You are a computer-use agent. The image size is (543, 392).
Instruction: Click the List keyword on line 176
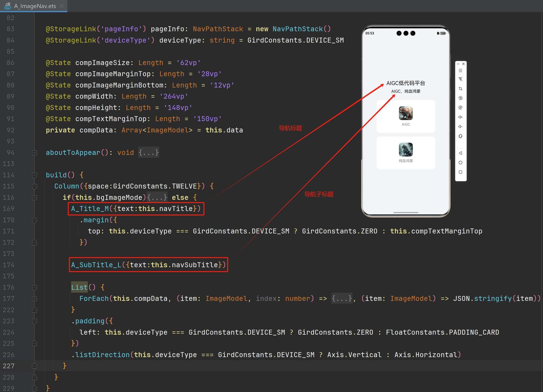coord(79,287)
